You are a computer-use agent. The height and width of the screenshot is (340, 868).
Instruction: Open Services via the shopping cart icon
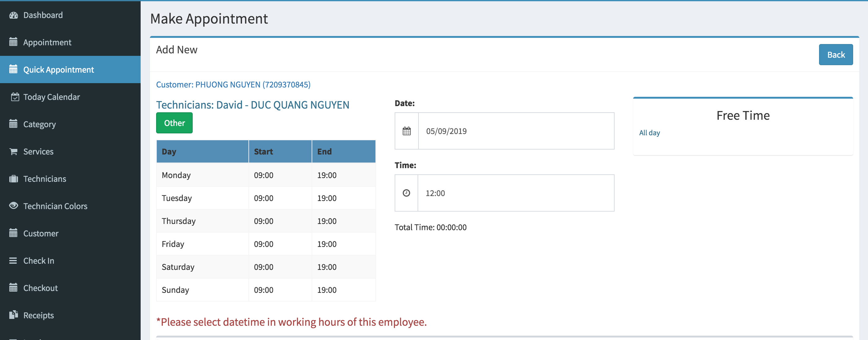(13, 151)
